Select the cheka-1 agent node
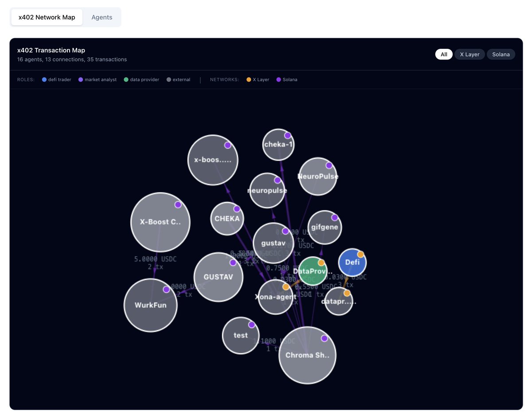 278,145
